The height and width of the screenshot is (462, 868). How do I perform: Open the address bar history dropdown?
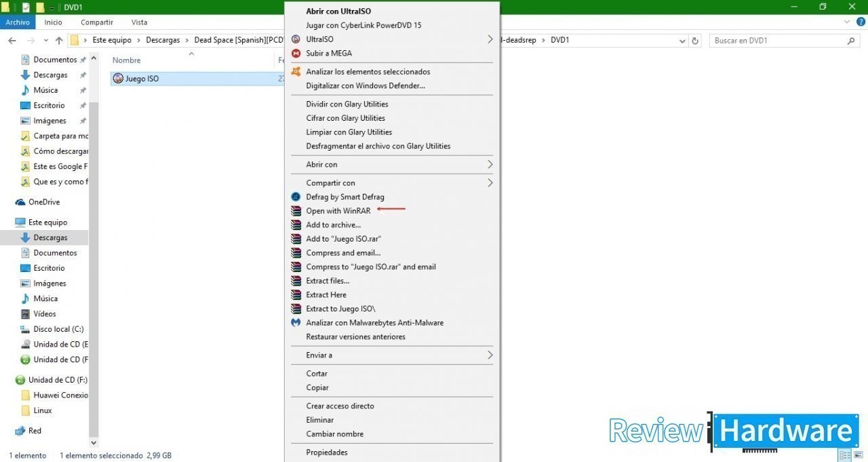[x=684, y=41]
